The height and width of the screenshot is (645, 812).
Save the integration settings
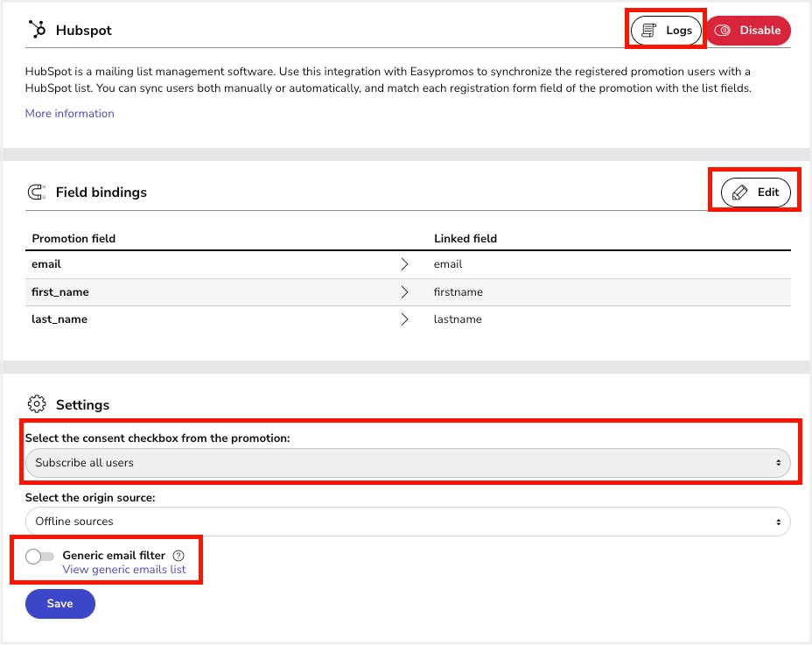point(60,604)
